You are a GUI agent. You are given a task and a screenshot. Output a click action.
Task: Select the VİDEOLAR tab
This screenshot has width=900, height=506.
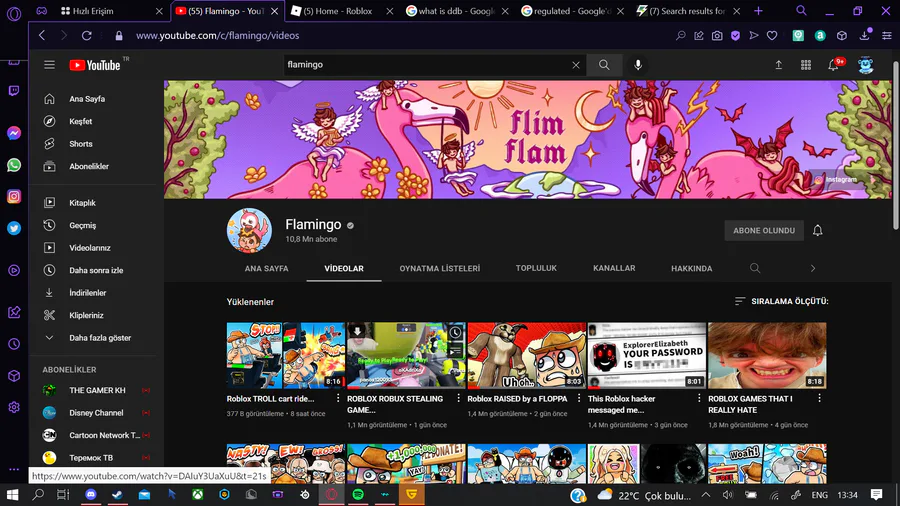point(344,268)
